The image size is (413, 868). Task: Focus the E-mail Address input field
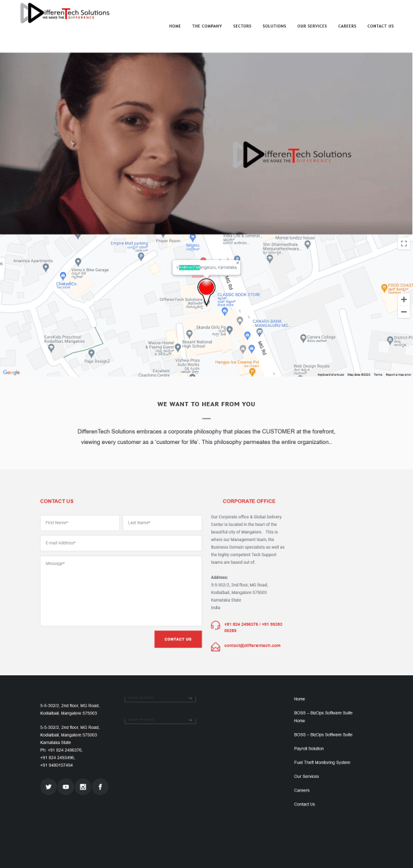coord(120,543)
